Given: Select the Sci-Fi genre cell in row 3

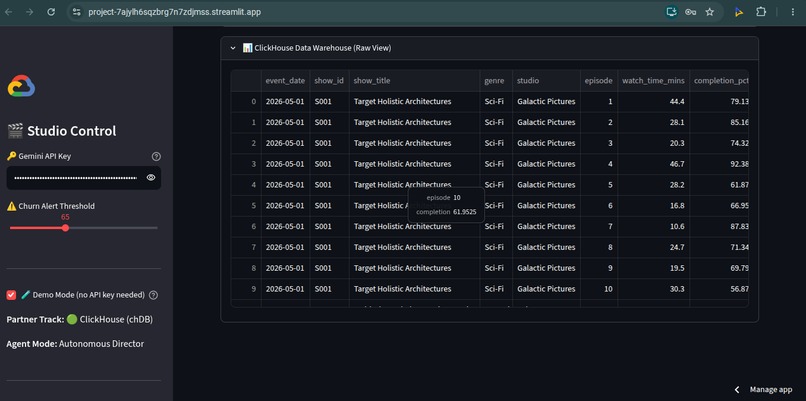Looking at the screenshot, I should click(x=496, y=164).
